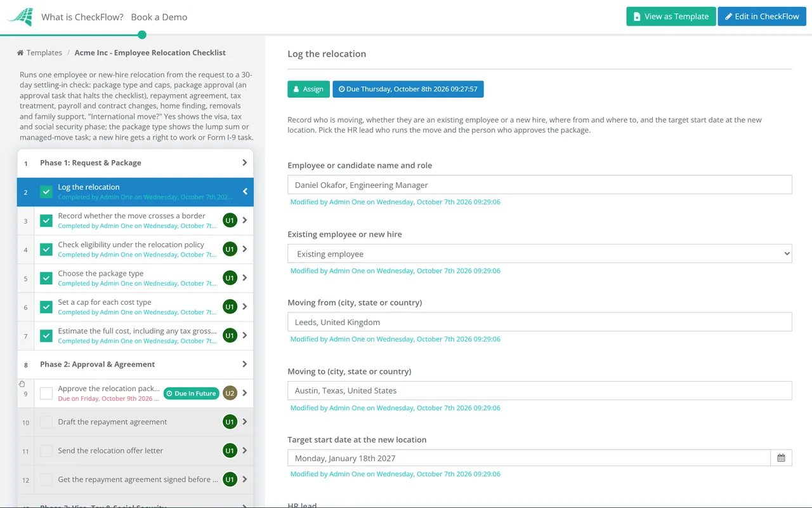This screenshot has width=812, height=508.
Task: Collapse the 'Log the relocation' task chevron
Action: coord(245,191)
